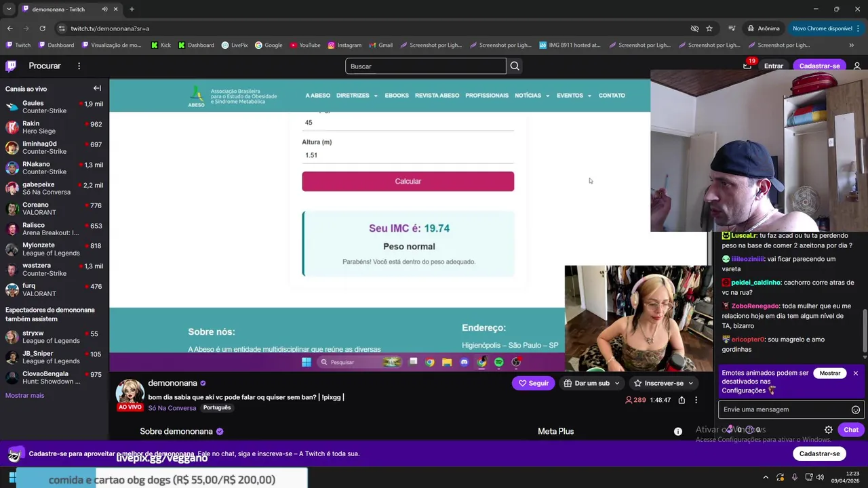Open the Gaules channel in the sidebar
The height and width of the screenshot is (488, 868).
(x=54, y=107)
